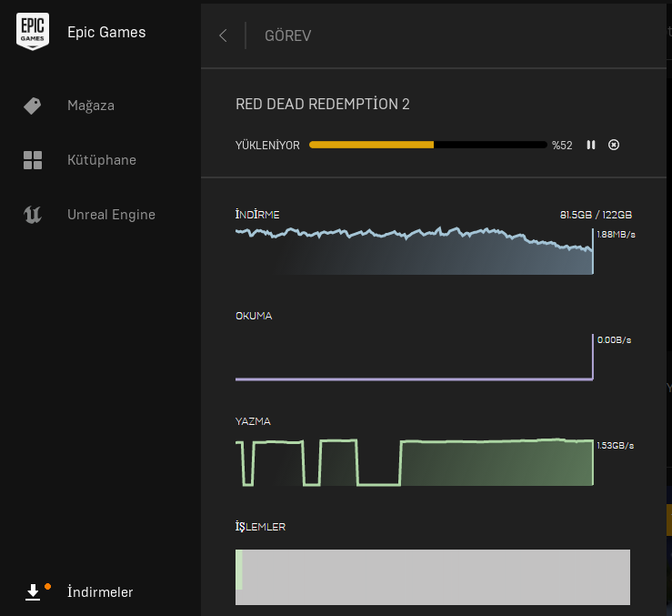Click the gray İŞLEMLER operations bar

click(433, 577)
